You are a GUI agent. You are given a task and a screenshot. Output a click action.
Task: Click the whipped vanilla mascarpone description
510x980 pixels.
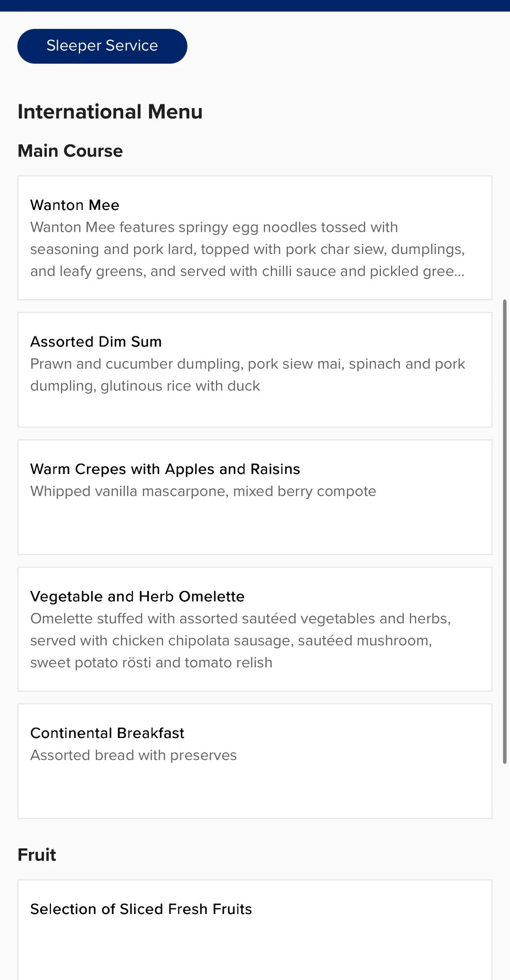(x=203, y=491)
